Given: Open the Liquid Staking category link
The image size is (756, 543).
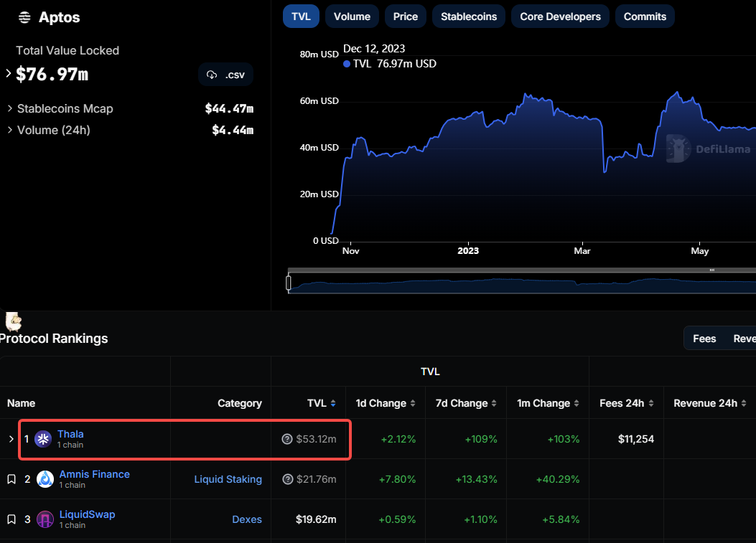Looking at the screenshot, I should click(228, 479).
